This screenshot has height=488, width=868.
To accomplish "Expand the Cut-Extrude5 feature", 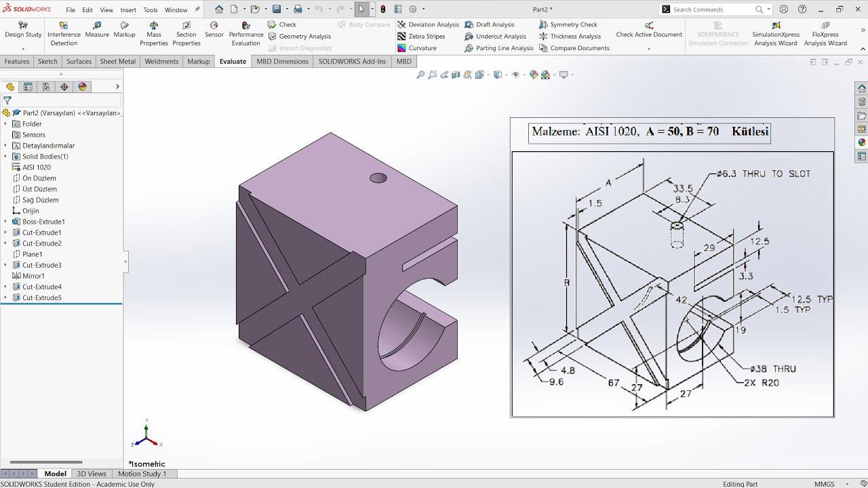I will tap(5, 298).
